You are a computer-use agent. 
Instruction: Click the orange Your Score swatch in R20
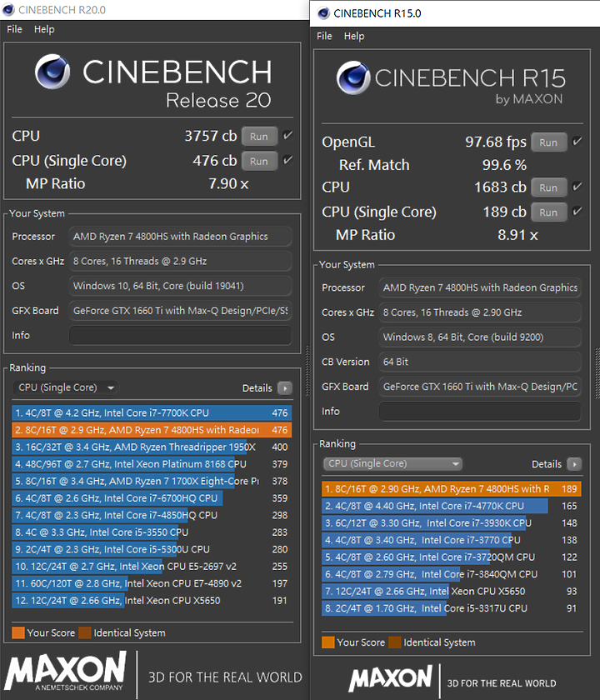pyautogui.click(x=18, y=632)
